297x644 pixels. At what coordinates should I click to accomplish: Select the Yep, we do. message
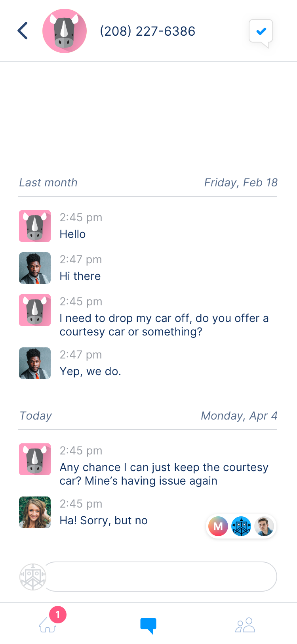(90, 372)
